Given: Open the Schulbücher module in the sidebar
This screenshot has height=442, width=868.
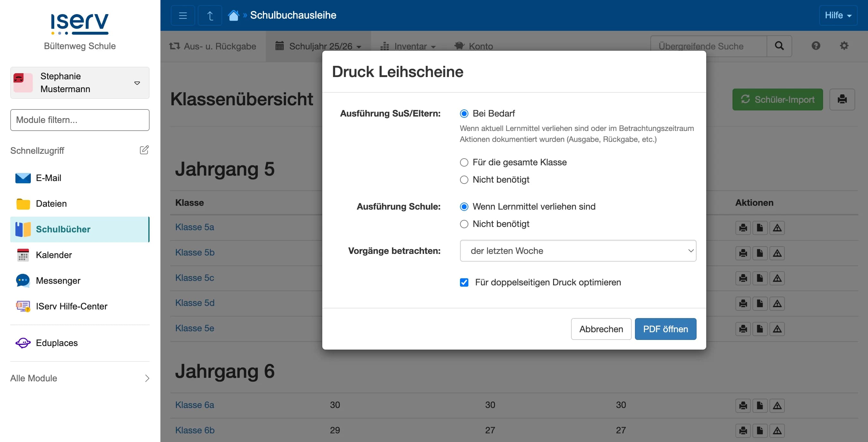Looking at the screenshot, I should click(x=63, y=230).
